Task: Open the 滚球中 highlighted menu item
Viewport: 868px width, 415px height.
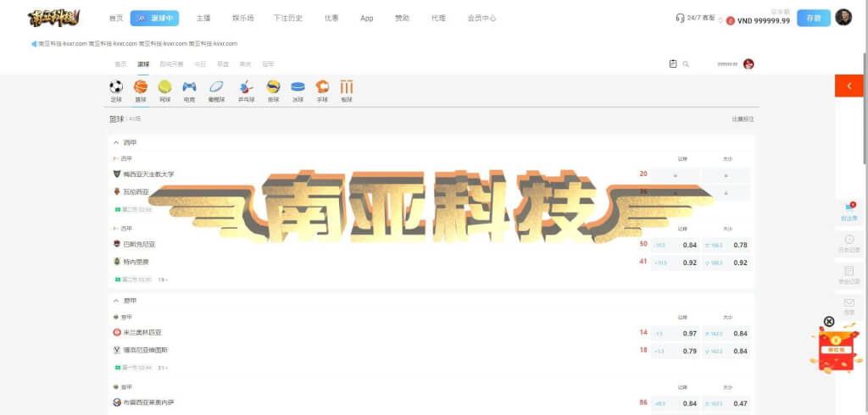Action: tap(154, 19)
